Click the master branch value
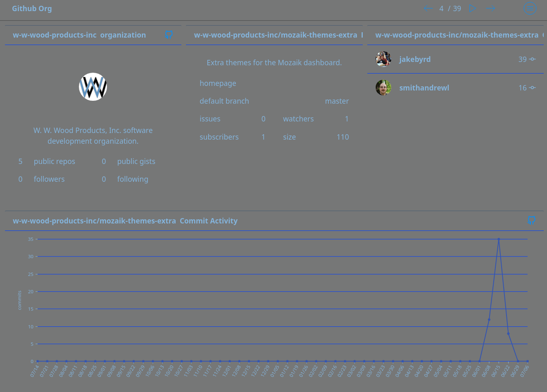 [337, 101]
